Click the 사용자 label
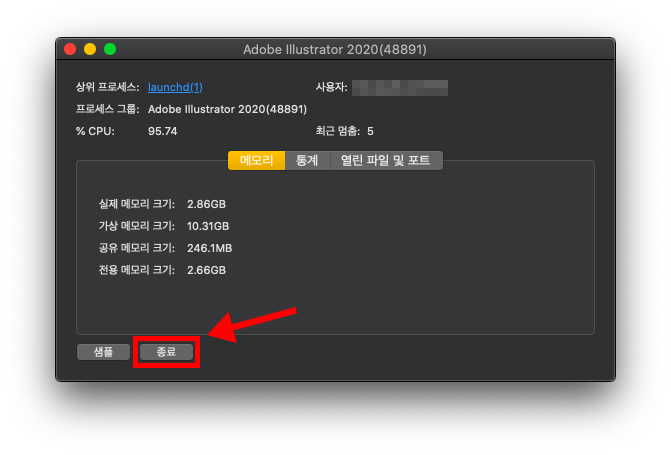The image size is (671, 455). pyautogui.click(x=331, y=87)
